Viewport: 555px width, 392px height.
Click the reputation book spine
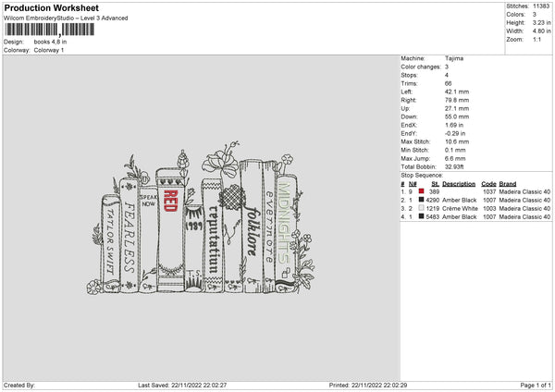(212, 242)
